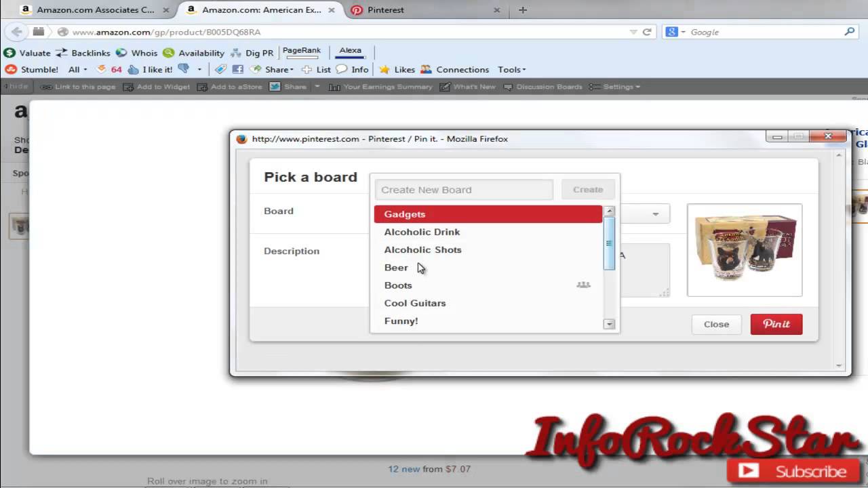This screenshot has width=868, height=488.
Task: Expand the arrow after Twitter Share
Action: 317,87
